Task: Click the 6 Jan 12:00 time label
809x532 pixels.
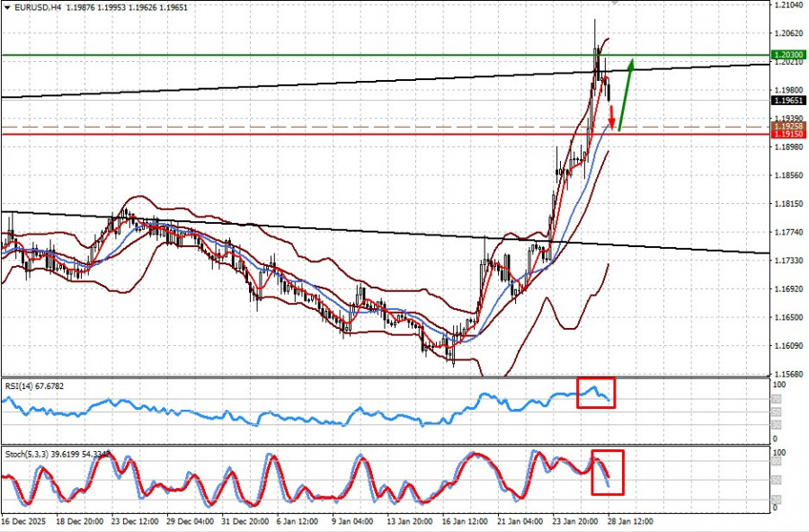Action: click(298, 521)
